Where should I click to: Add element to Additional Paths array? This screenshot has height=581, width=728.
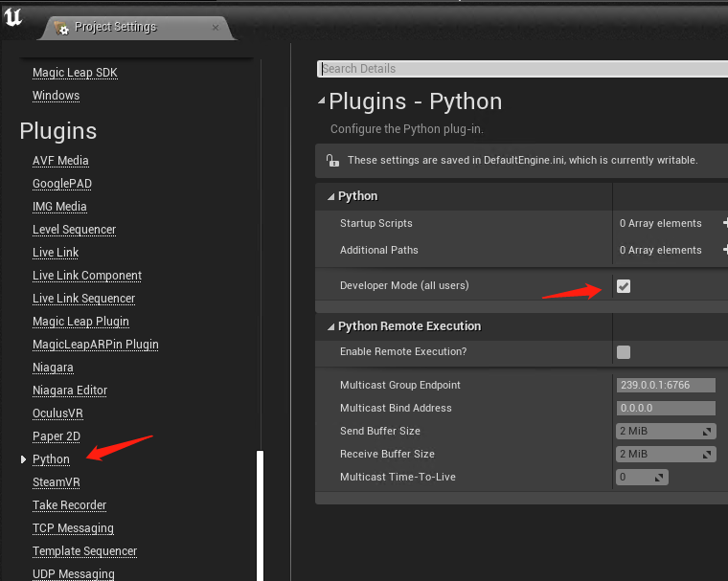click(x=725, y=250)
